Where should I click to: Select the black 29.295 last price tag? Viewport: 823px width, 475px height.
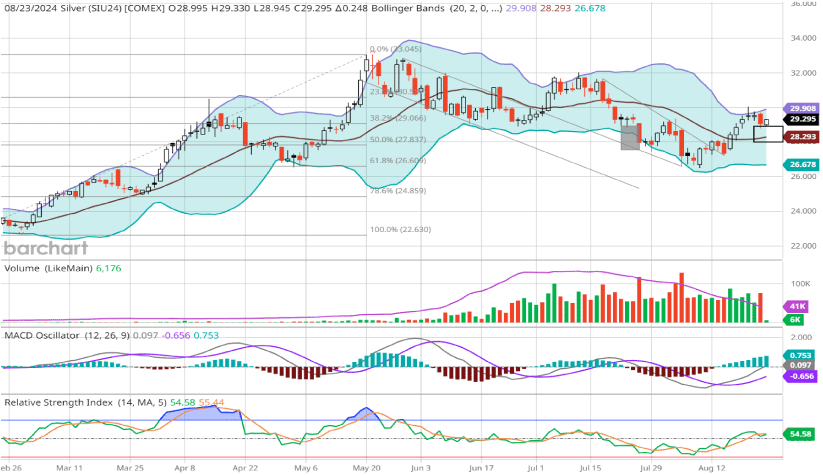803,119
